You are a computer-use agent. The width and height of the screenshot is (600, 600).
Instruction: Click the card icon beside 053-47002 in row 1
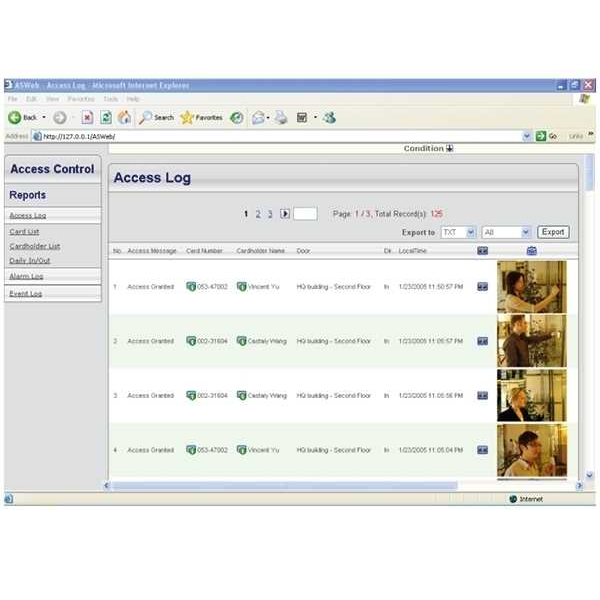tap(191, 287)
